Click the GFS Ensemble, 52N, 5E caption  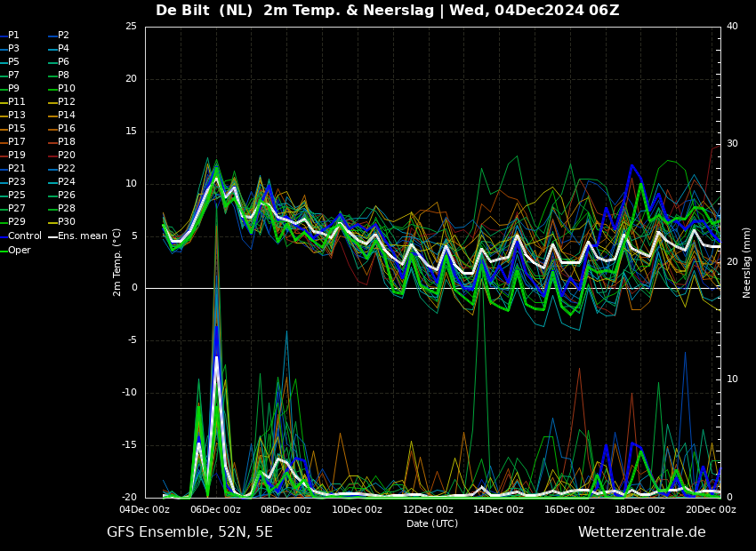point(189,532)
